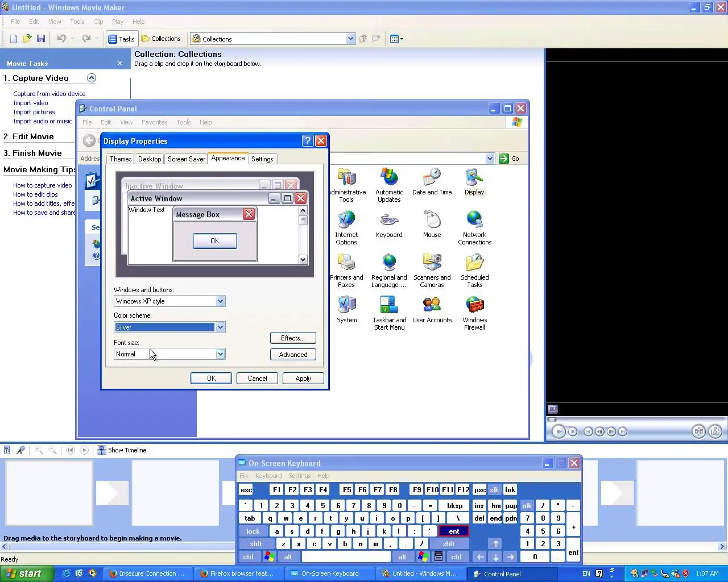Click the Stop button in preview monitor
Viewport: 728px width, 582px height.
point(573,431)
